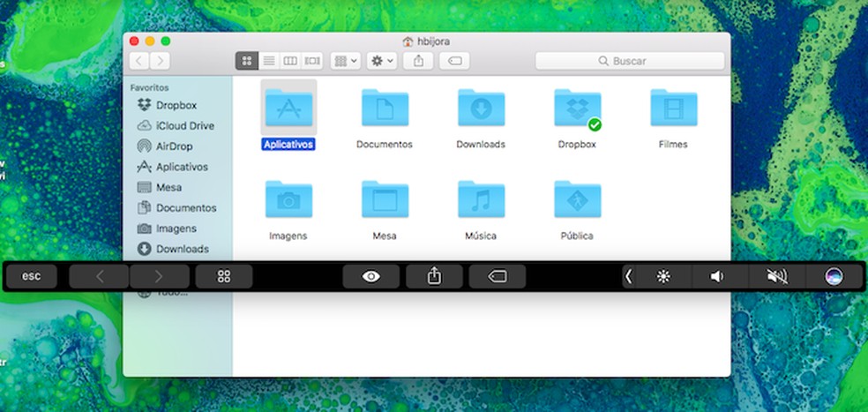Select the Dropbox folder with green checkmark
868x412 pixels.
click(578, 109)
